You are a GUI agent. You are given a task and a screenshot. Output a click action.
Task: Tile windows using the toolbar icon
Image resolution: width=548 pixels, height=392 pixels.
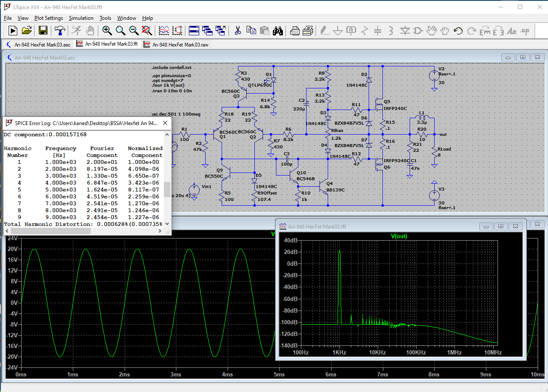194,31
